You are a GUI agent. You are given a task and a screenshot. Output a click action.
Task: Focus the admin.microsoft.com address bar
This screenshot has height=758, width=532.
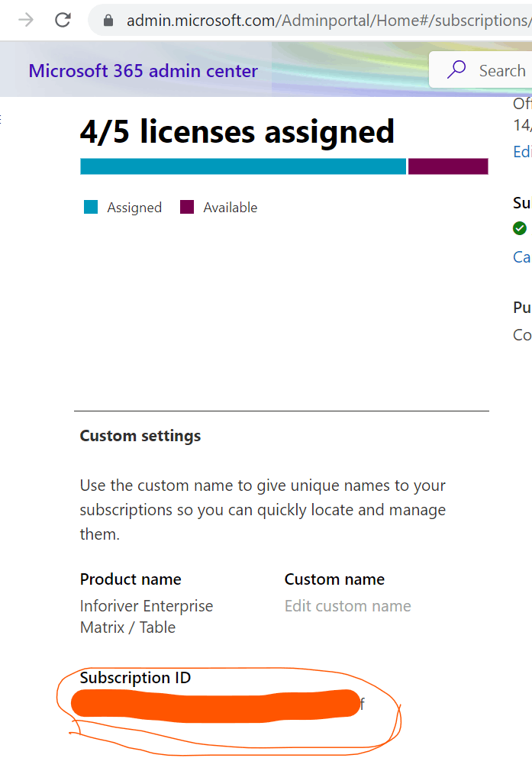pos(310,21)
